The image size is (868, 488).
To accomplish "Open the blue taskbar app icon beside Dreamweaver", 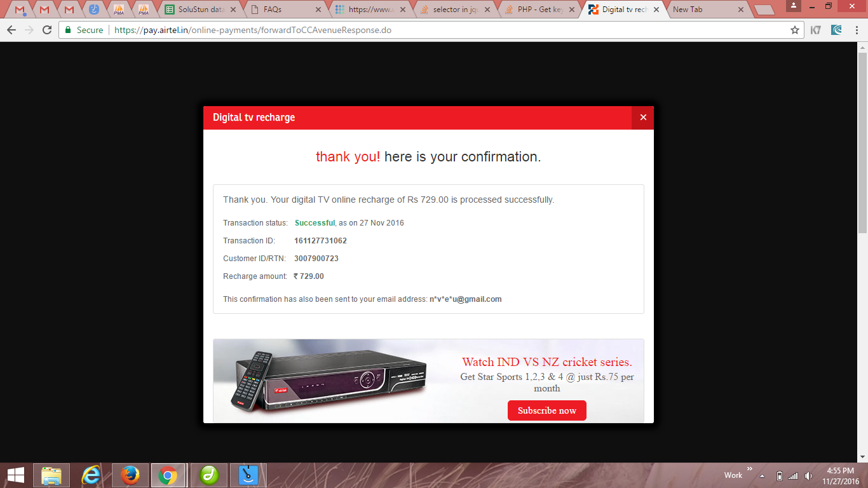I will coord(248,475).
